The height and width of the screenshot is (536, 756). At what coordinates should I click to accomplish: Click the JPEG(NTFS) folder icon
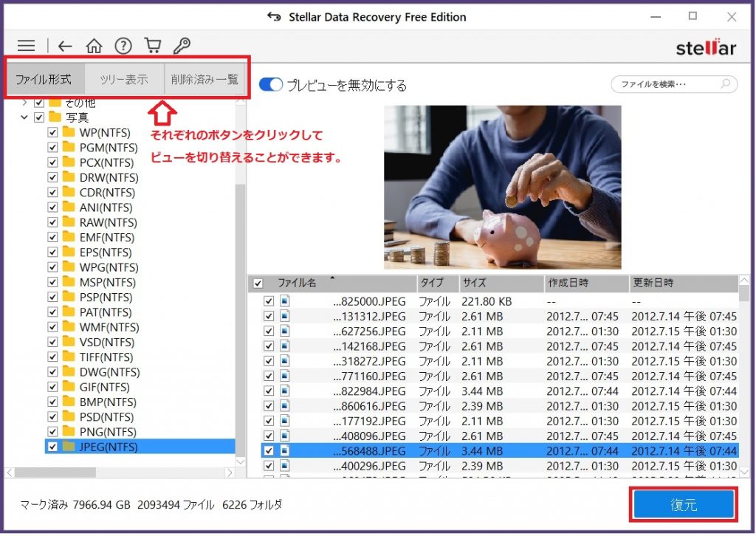[69, 447]
